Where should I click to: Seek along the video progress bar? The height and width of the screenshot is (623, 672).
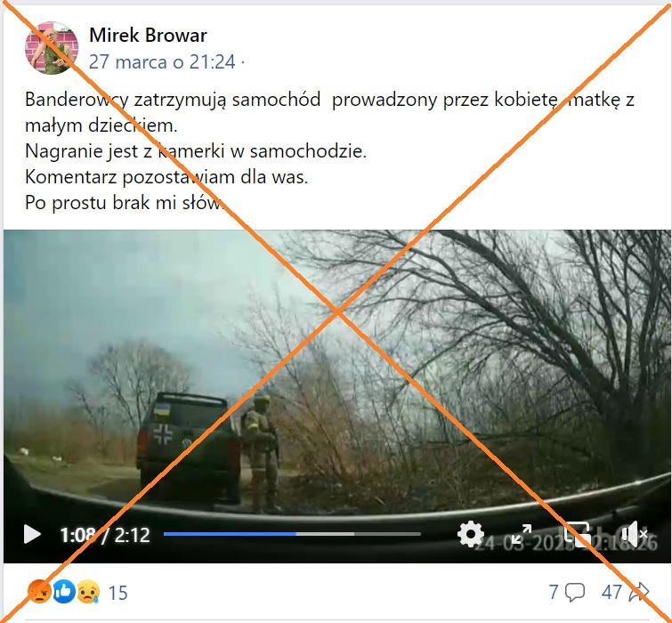[x=292, y=534]
